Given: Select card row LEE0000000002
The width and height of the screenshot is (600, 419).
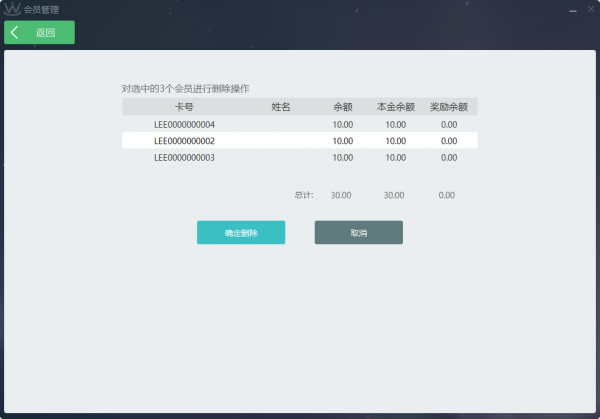Looking at the screenshot, I should pyautogui.click(x=300, y=141).
